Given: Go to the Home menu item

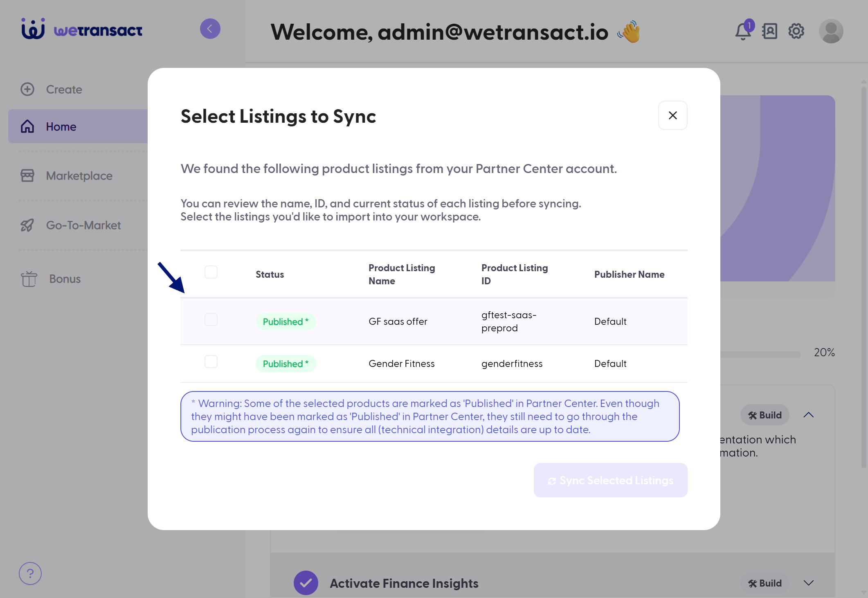Looking at the screenshot, I should [78, 126].
